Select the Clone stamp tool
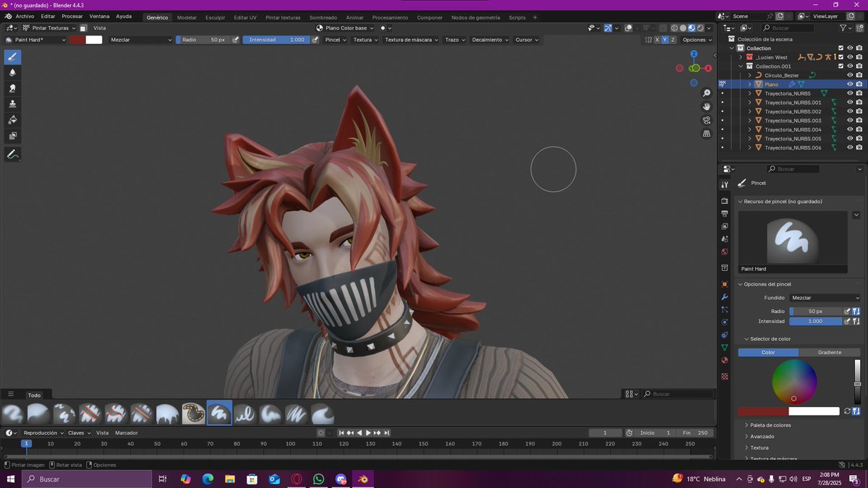 [x=12, y=104]
